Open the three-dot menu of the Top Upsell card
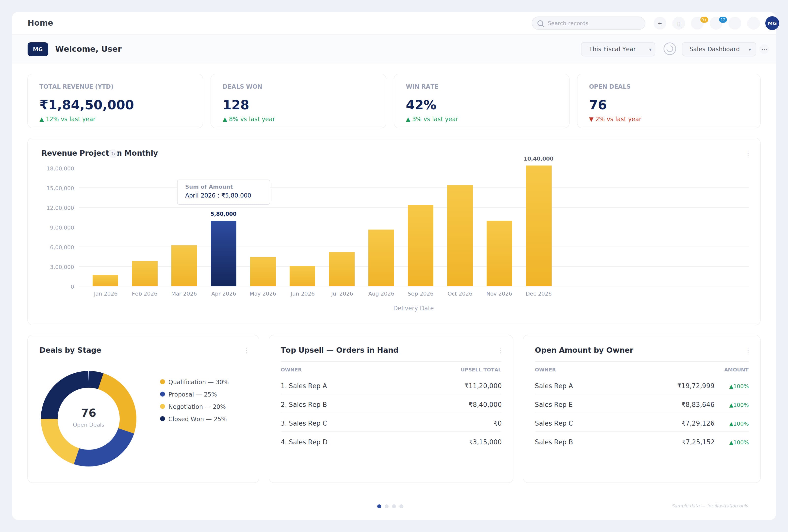788x532 pixels. click(x=500, y=350)
